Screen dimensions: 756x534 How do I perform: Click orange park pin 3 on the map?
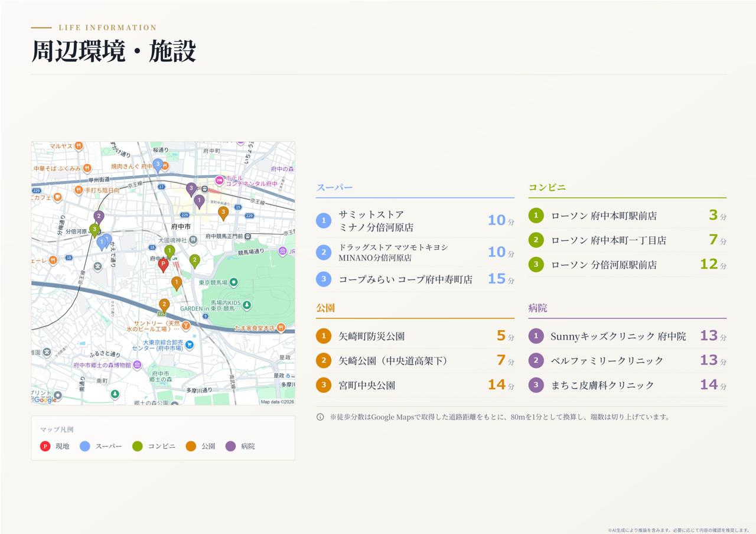coord(223,213)
